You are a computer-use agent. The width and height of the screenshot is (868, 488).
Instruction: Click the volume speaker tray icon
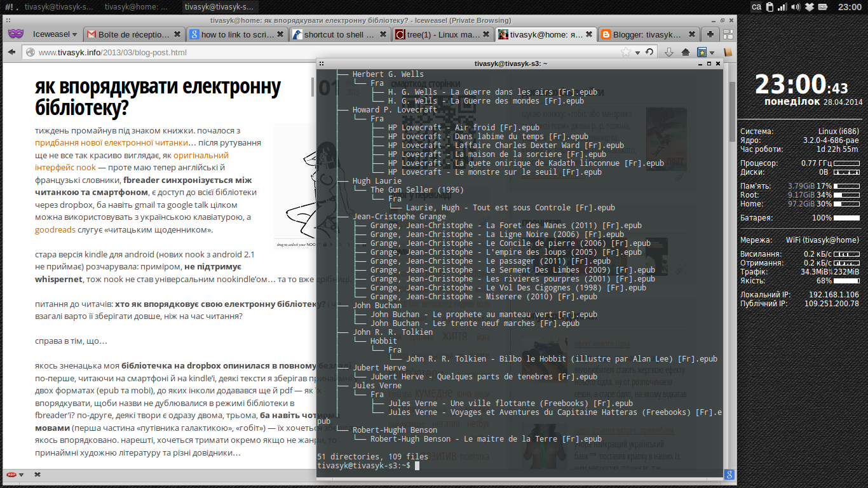796,7
